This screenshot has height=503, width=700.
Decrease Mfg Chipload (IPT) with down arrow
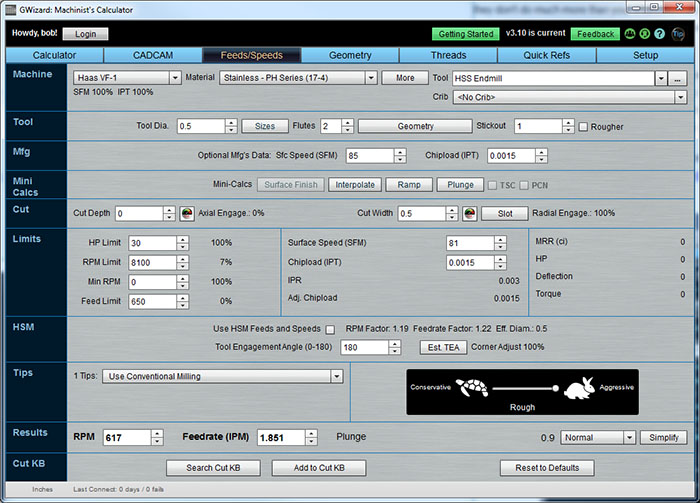[541, 159]
